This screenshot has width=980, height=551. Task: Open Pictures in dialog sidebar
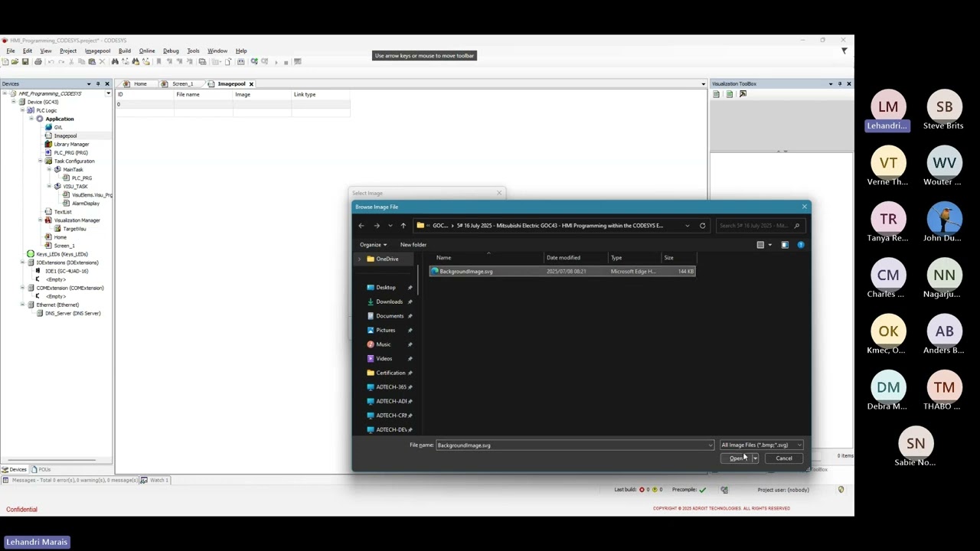pos(386,330)
